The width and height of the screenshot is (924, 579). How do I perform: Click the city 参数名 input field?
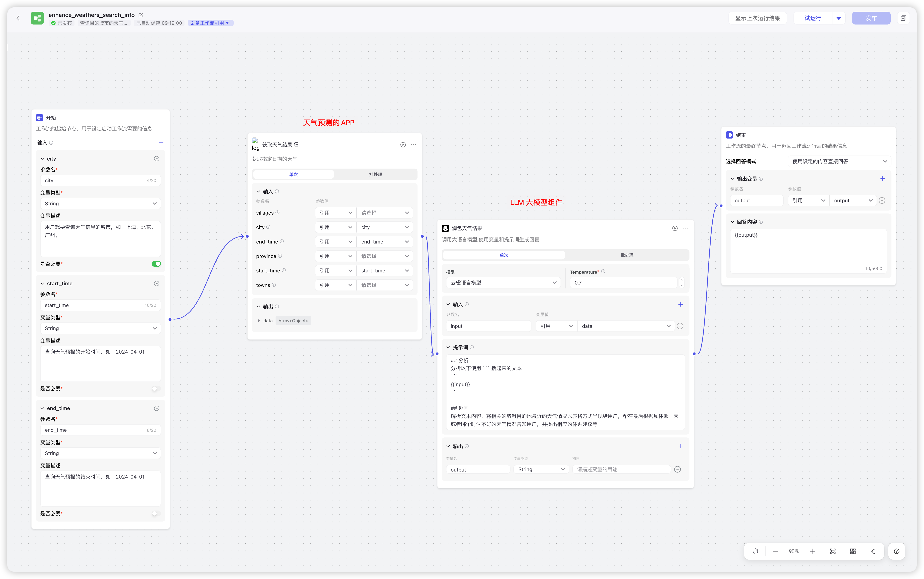tap(100, 180)
